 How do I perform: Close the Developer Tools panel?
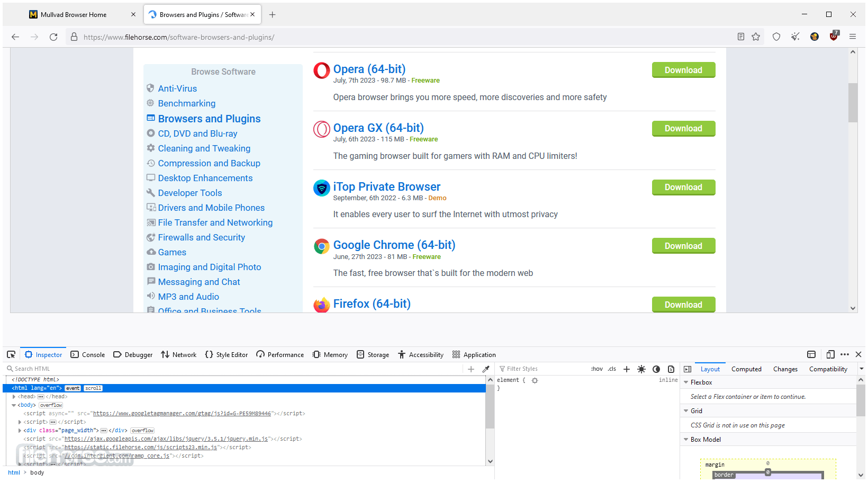click(x=858, y=355)
